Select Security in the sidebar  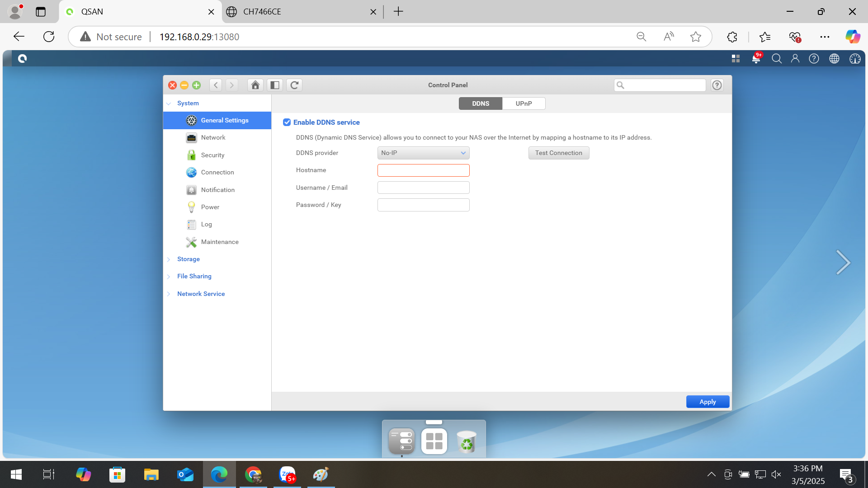point(212,155)
